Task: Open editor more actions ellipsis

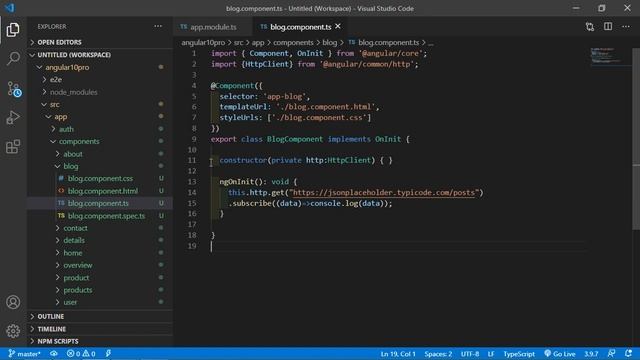Action: coord(626,27)
